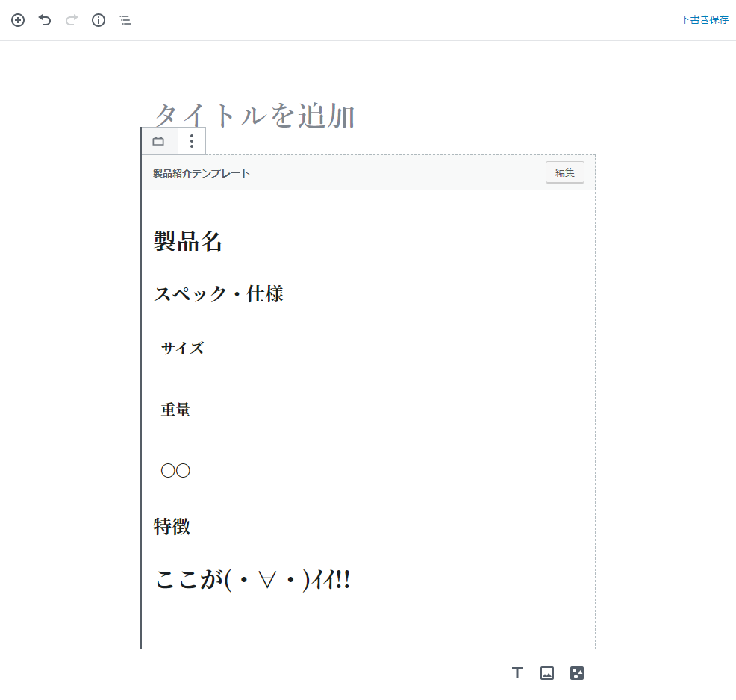The image size is (736, 700).
Task: Click the redo arrow icon
Action: click(x=72, y=20)
